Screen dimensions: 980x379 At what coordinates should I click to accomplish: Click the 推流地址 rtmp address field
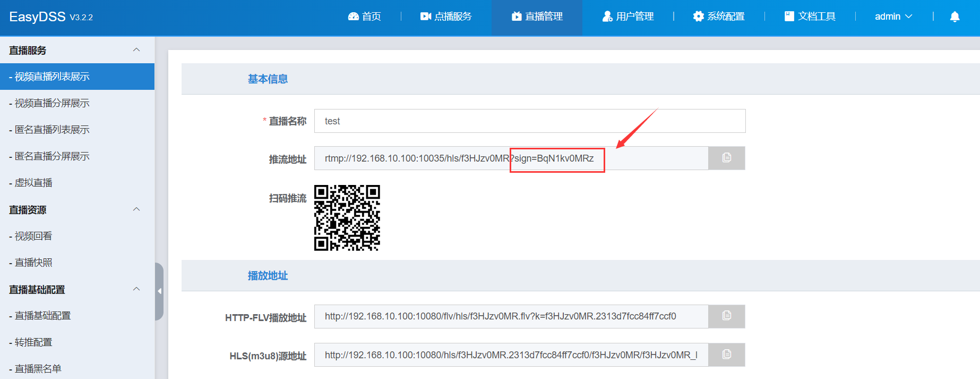[511, 158]
